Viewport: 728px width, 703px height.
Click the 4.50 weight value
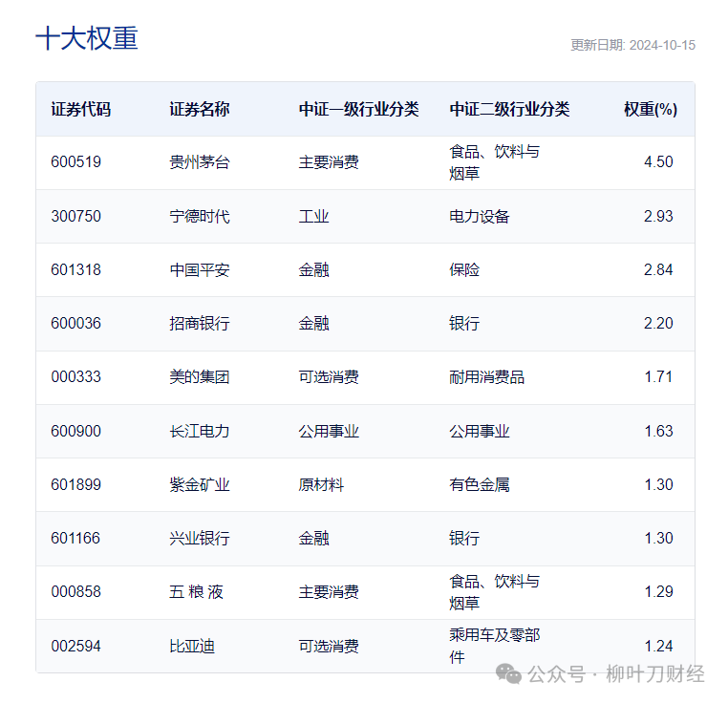tap(658, 161)
